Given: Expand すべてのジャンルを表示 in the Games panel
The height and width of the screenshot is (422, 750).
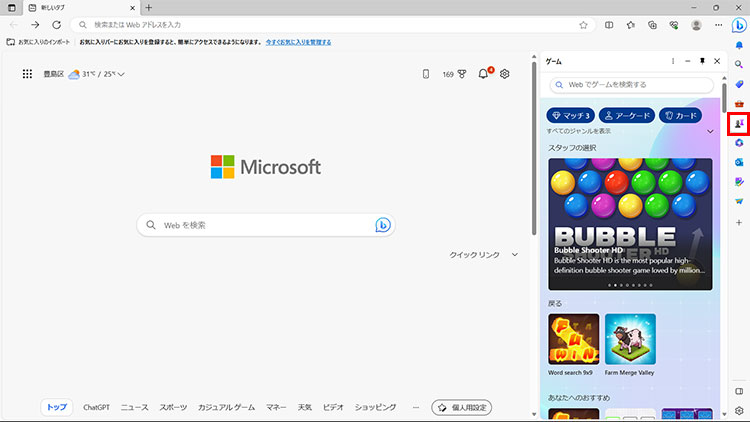Looking at the screenshot, I should pos(710,131).
